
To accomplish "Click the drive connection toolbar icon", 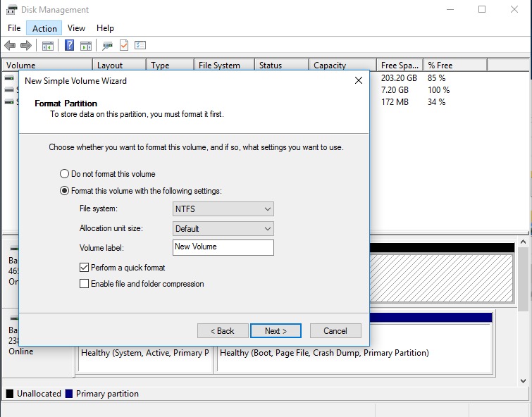I will [107, 46].
